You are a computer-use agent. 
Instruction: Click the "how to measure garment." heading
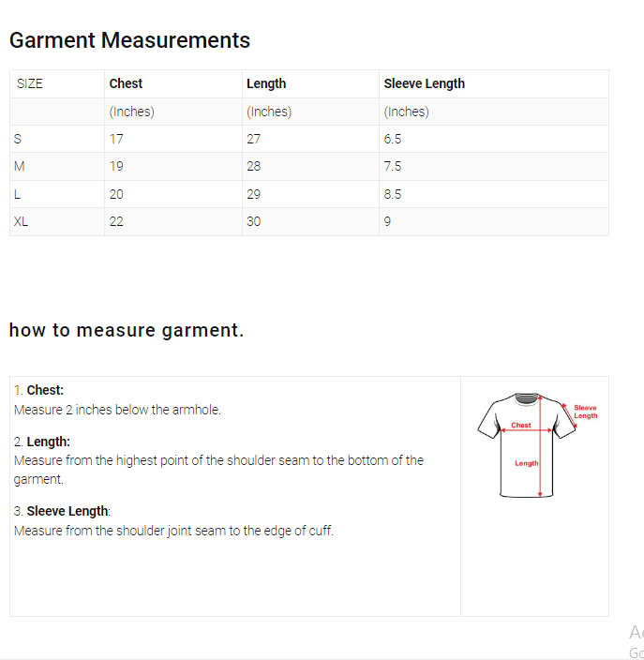(x=127, y=330)
